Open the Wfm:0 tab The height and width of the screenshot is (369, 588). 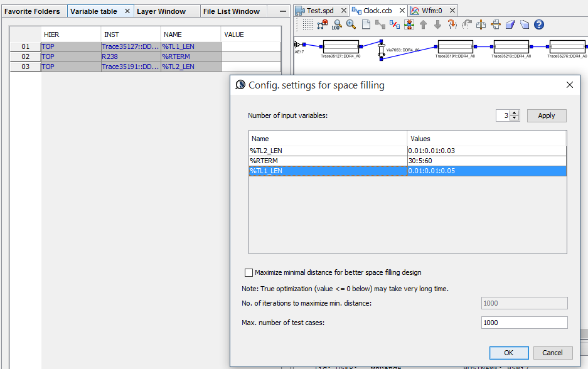[432, 11]
